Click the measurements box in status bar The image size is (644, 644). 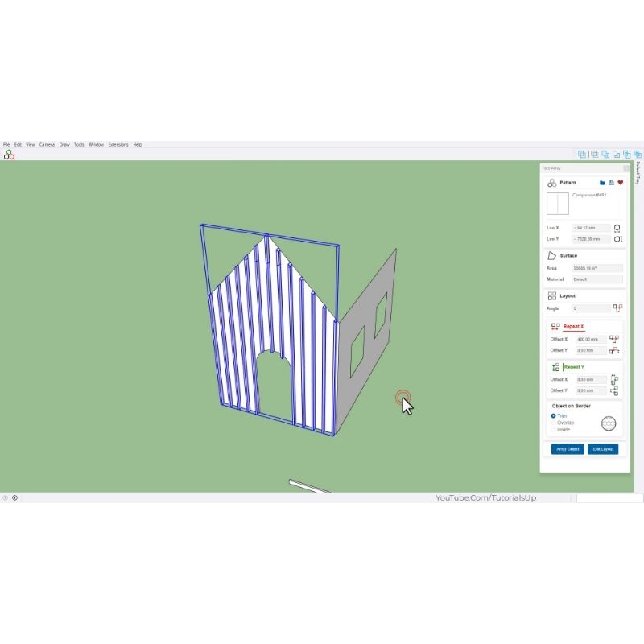609,498
